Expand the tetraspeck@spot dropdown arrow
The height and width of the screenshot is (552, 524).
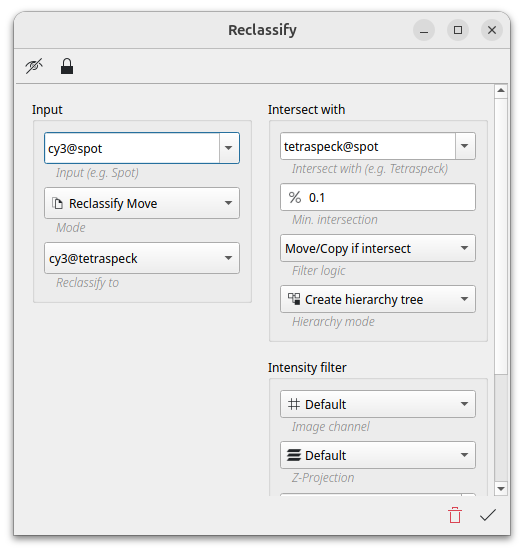click(465, 146)
